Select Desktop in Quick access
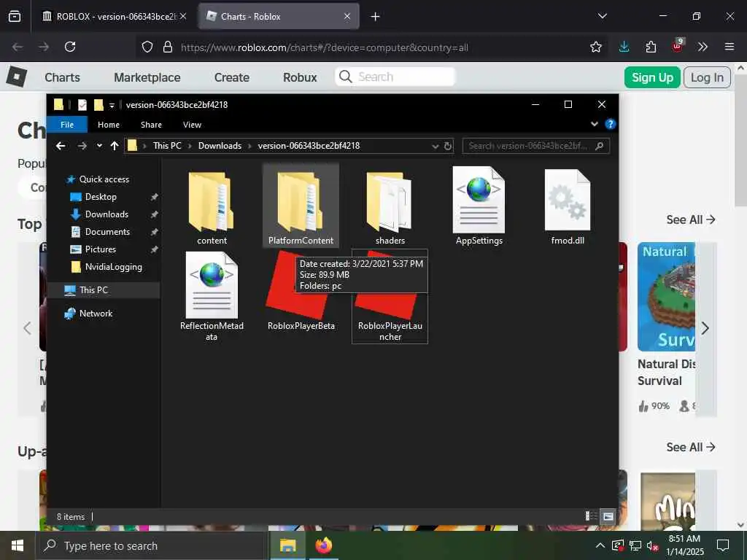 (x=101, y=197)
